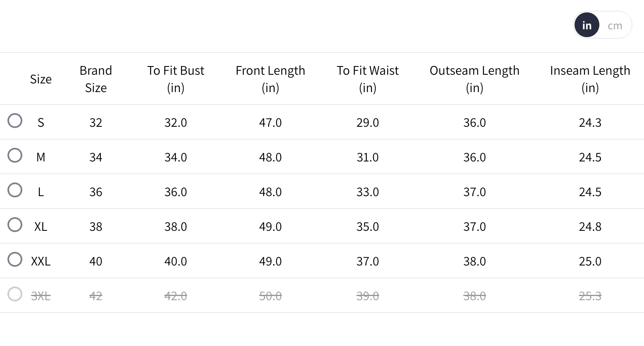The width and height of the screenshot is (644, 346).
Task: Select the S size radio button
Action: tap(15, 121)
